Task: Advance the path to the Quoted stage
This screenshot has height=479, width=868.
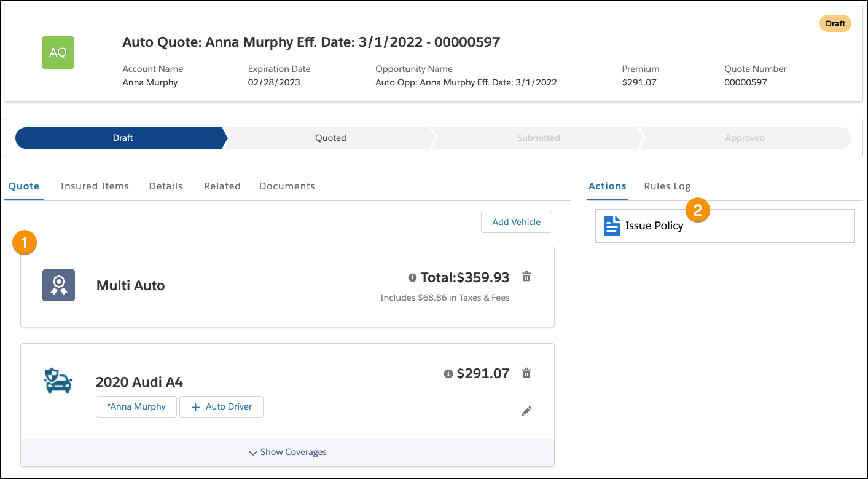Action: (x=330, y=138)
